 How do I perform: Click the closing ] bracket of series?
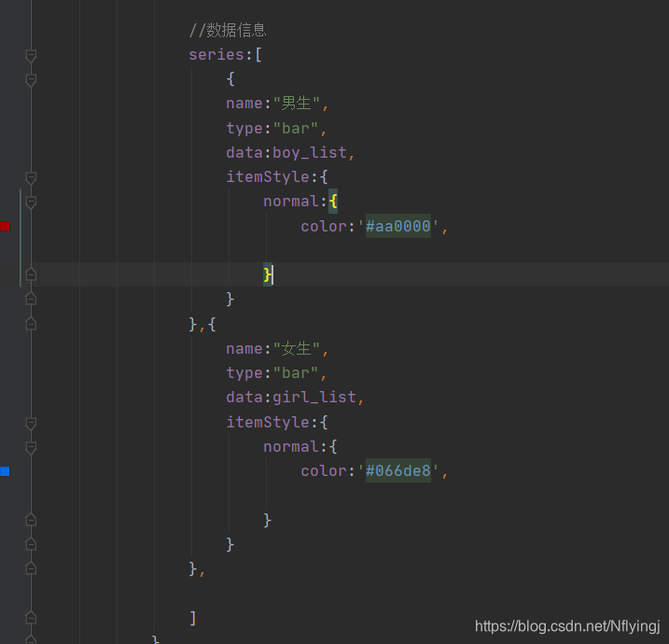(x=193, y=618)
